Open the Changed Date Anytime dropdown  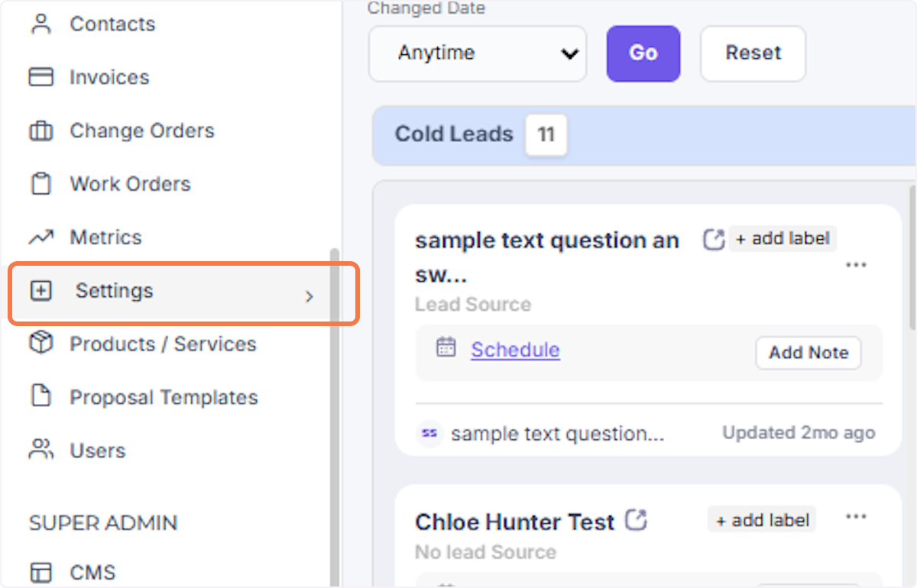pyautogui.click(x=478, y=53)
